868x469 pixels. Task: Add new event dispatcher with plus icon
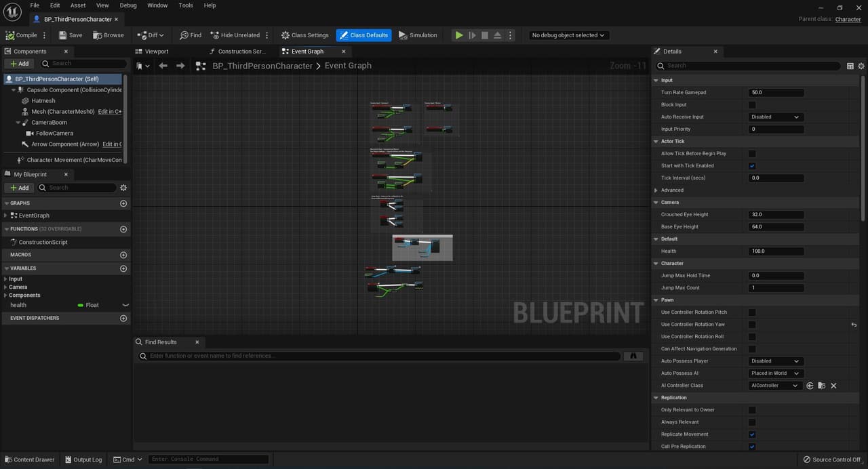click(x=123, y=319)
